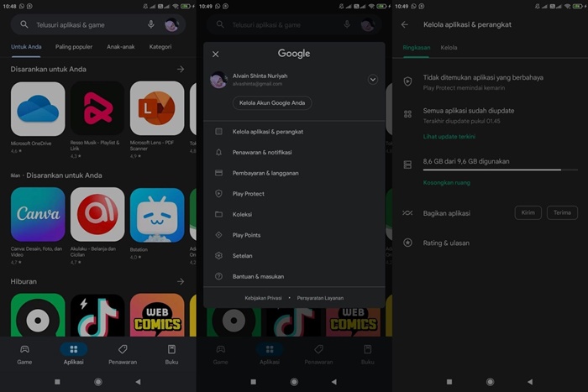Open Koleksi menu entry
This screenshot has height=392, width=588.
(x=294, y=214)
